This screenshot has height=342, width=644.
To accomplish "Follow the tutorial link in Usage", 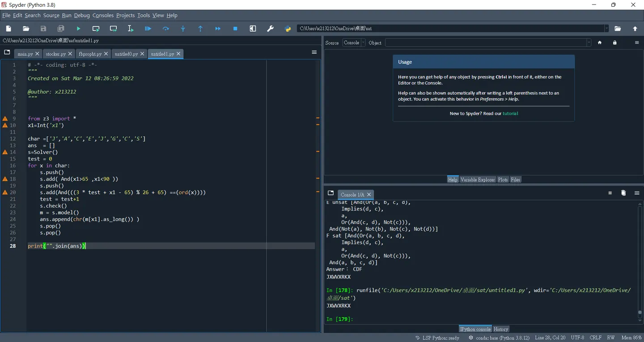I will click(510, 114).
